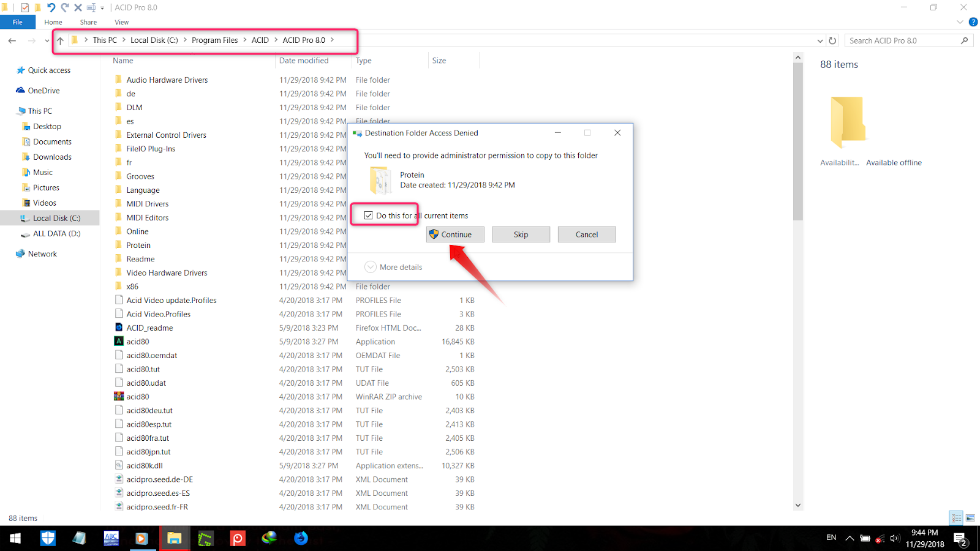The width and height of the screenshot is (980, 551).
Task: Refresh the ACID Pro 8.0 folder
Action: pyautogui.click(x=832, y=40)
